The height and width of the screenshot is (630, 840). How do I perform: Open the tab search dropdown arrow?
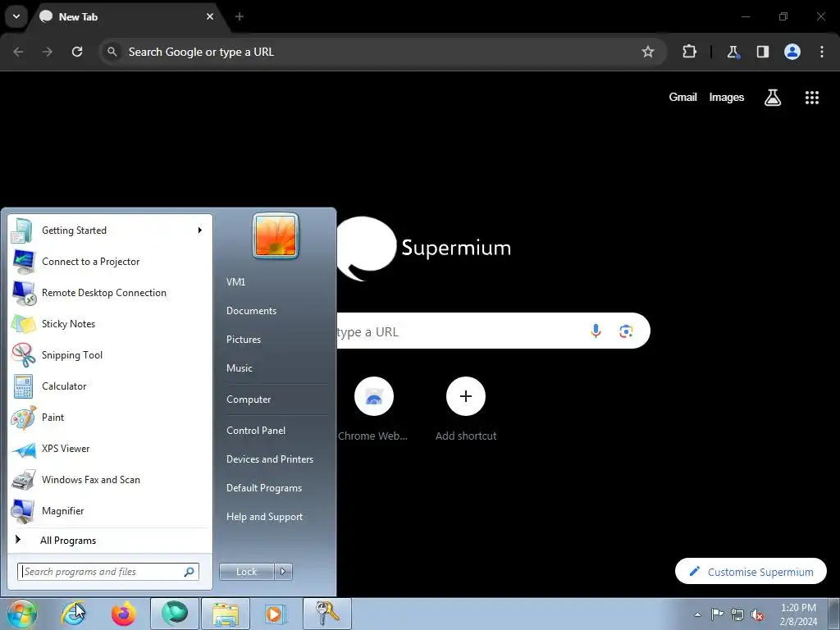[x=16, y=16]
